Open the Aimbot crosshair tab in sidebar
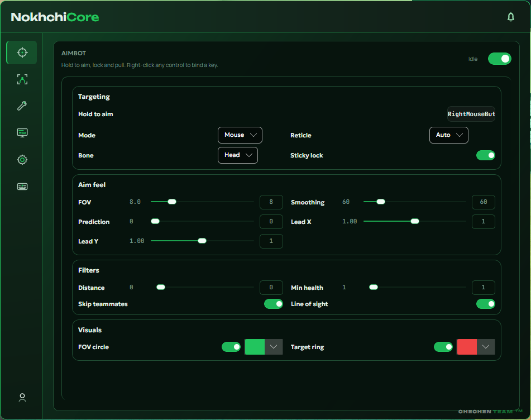Image resolution: width=531 pixels, height=420 pixels. click(22, 52)
